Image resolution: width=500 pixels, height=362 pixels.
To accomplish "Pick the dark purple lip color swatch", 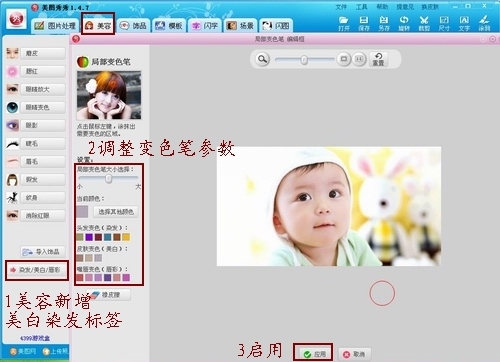I will pos(107,277).
